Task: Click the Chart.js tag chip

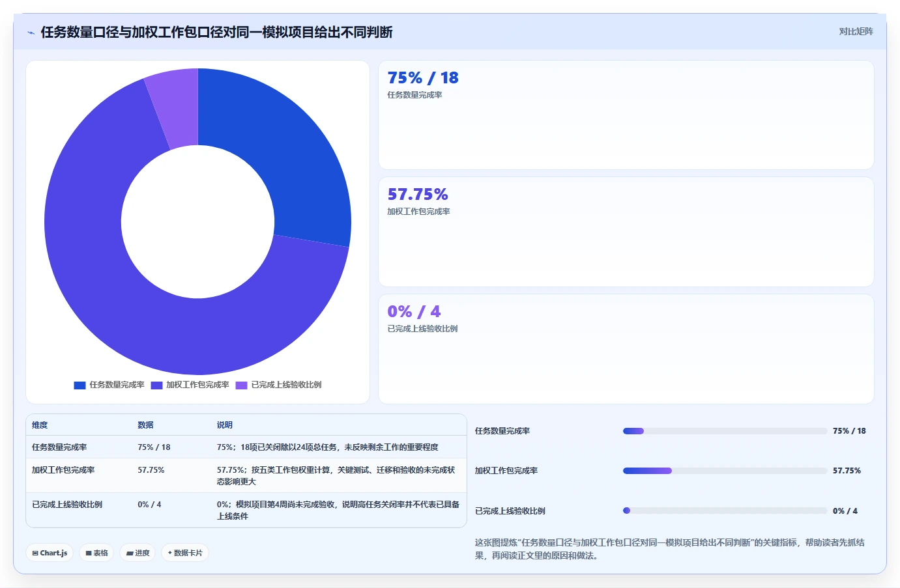Action: pyautogui.click(x=50, y=553)
